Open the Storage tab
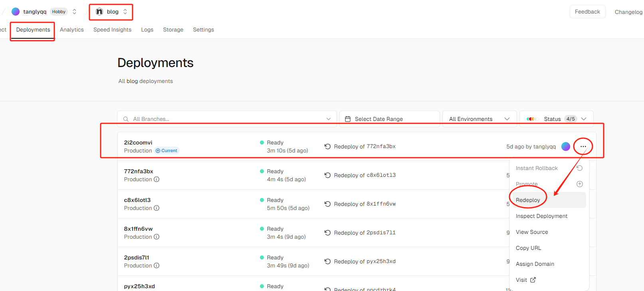The height and width of the screenshot is (291, 644). point(173,30)
